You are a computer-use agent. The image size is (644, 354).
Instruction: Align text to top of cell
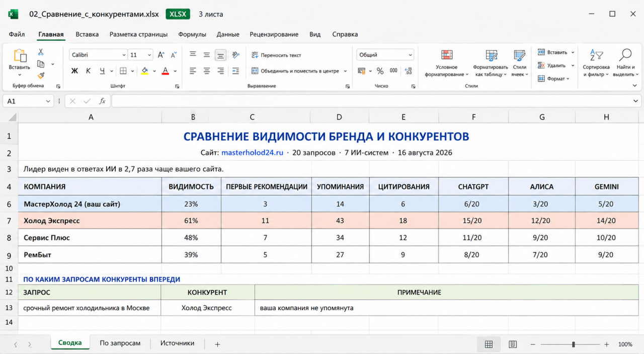point(193,55)
